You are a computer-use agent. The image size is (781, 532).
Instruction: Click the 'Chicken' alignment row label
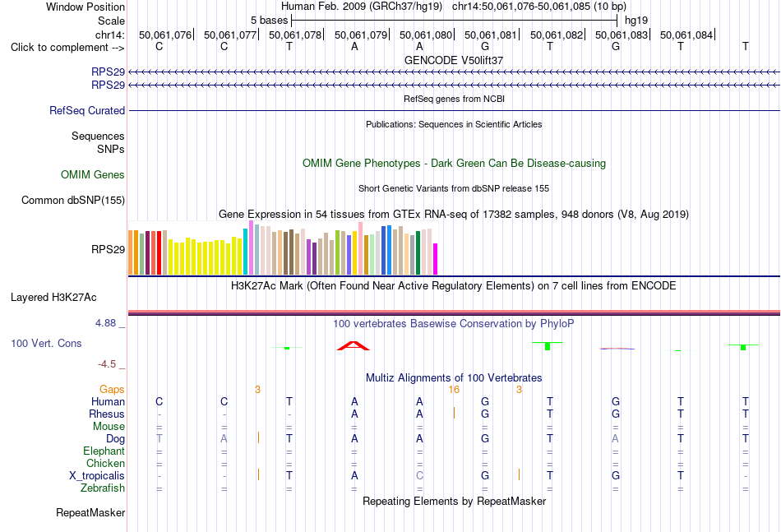coord(105,463)
